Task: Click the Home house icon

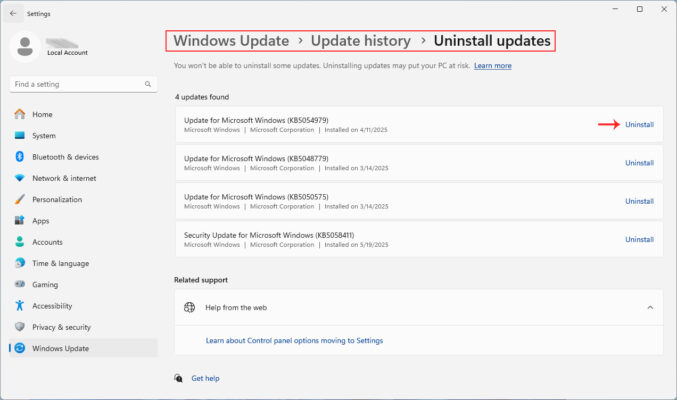Action: [x=19, y=114]
